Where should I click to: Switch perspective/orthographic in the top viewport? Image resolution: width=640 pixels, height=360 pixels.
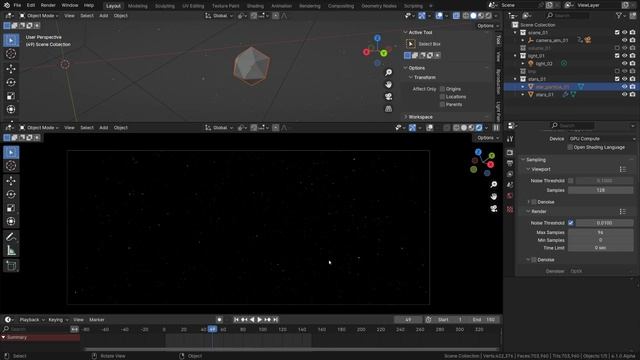point(388,109)
